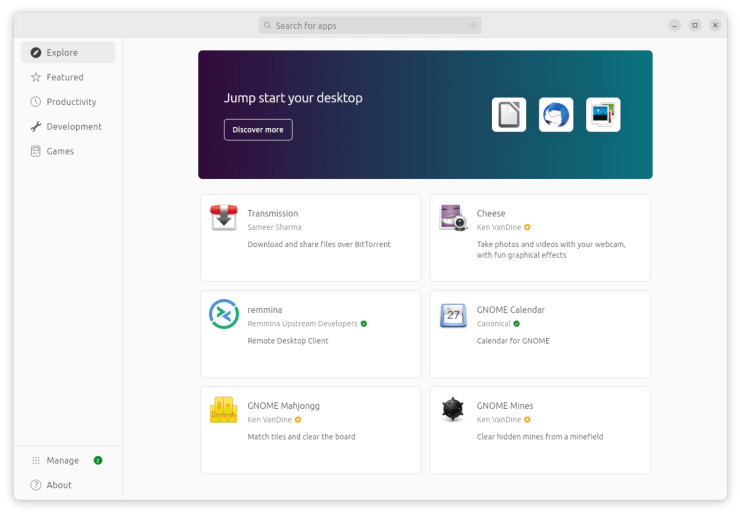Click the Shotwell photo icon in banner

(603, 115)
